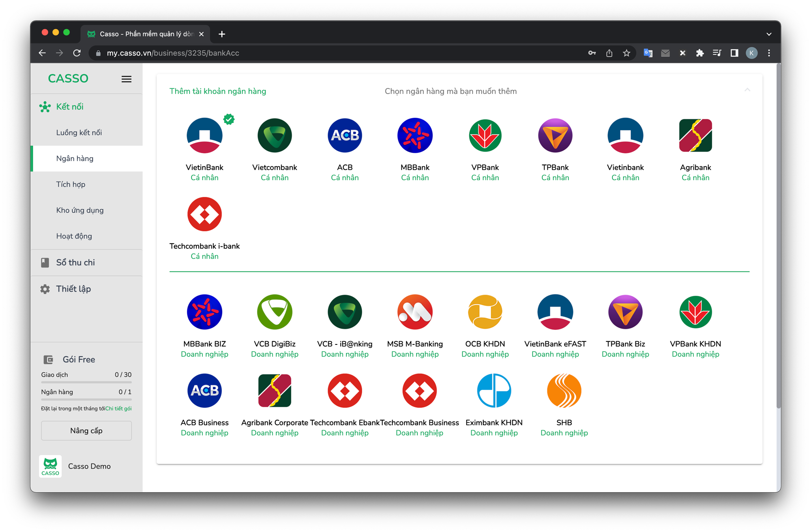Image resolution: width=811 pixels, height=532 pixels.
Task: Click the Nâng cấp upgrade button
Action: tap(86, 430)
